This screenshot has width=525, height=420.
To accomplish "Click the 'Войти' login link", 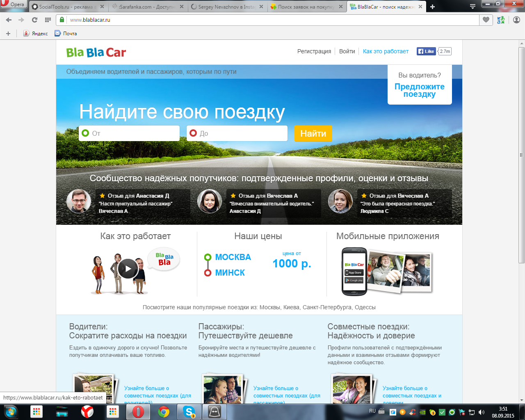I will (x=347, y=51).
